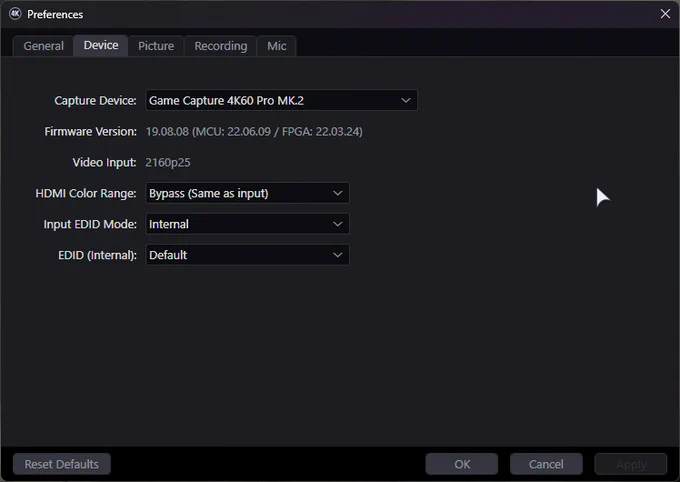Open the Input EDID Mode dropdown

coord(247,224)
